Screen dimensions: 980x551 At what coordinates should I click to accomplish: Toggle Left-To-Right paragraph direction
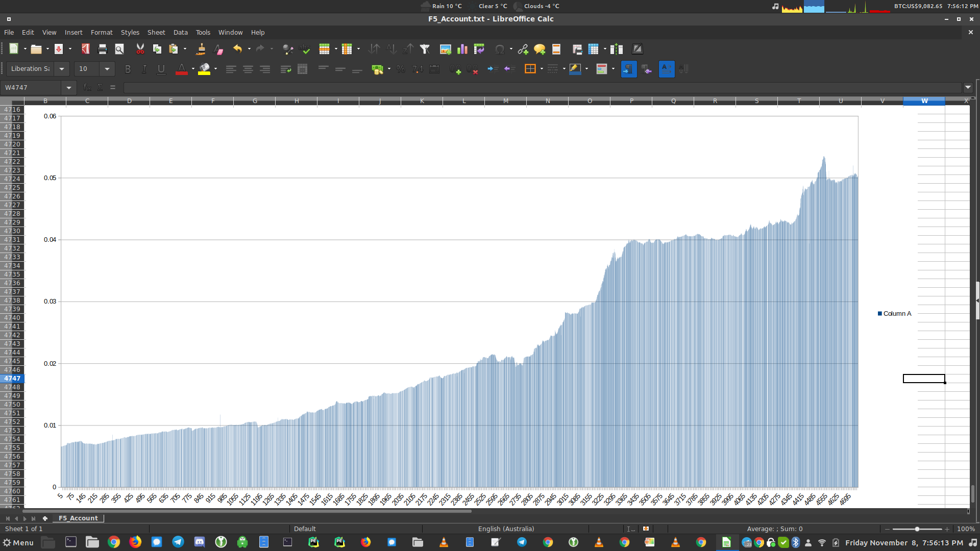coord(628,69)
